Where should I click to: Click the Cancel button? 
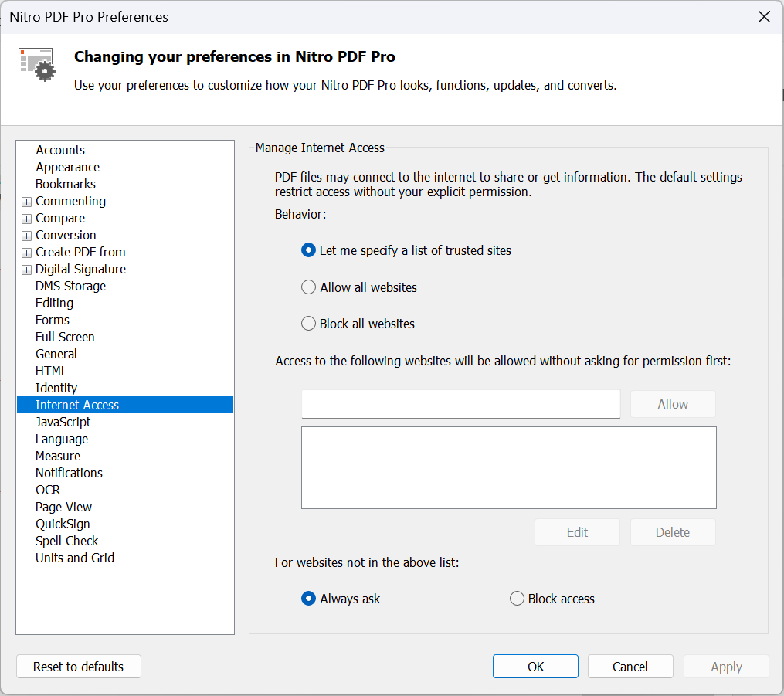[x=630, y=667]
